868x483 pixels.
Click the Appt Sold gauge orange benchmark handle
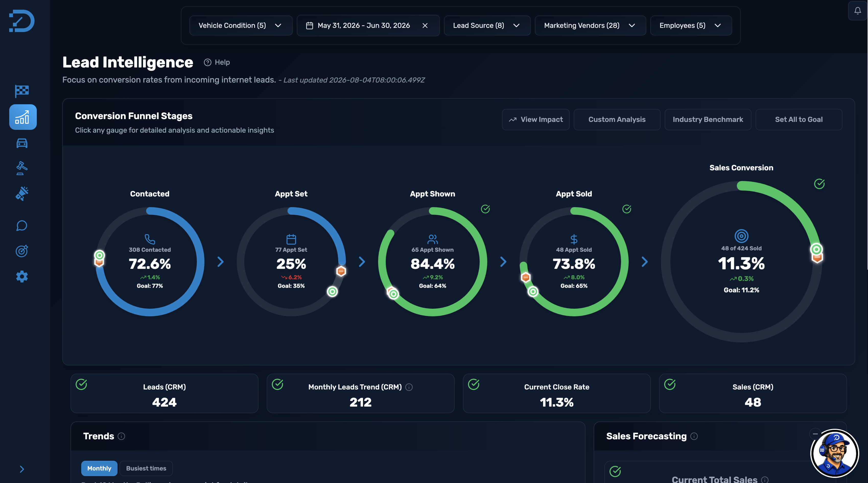[526, 277]
